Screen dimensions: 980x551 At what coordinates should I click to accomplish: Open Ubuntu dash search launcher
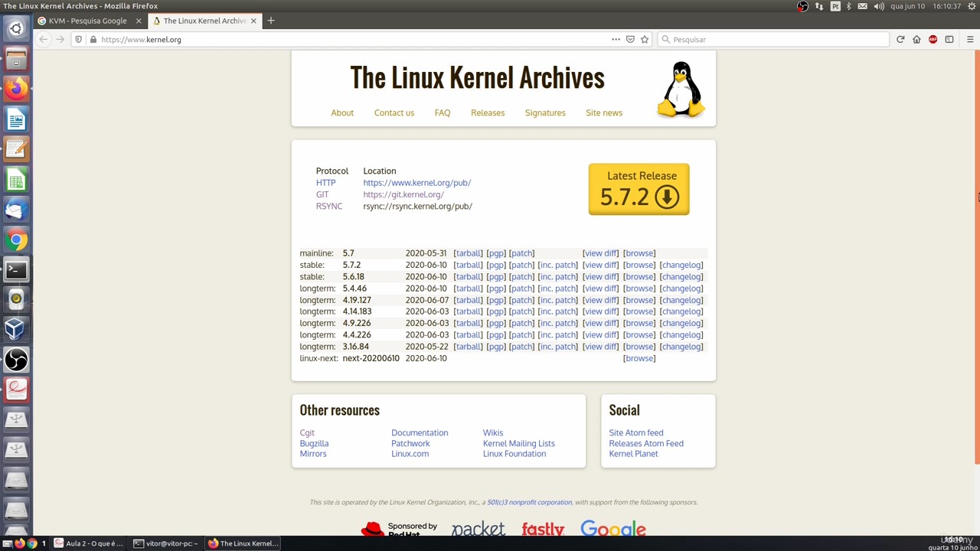(16, 29)
